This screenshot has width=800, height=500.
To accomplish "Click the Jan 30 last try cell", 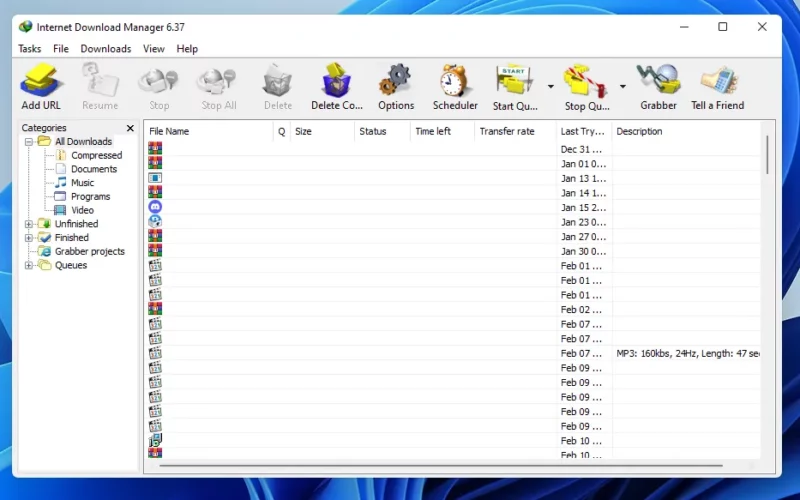I will click(584, 252).
